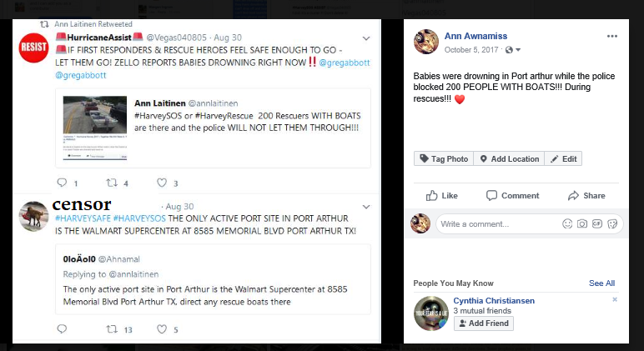
Task: Expand the HurricaneAssist tweet options chevron
Action: [366, 38]
